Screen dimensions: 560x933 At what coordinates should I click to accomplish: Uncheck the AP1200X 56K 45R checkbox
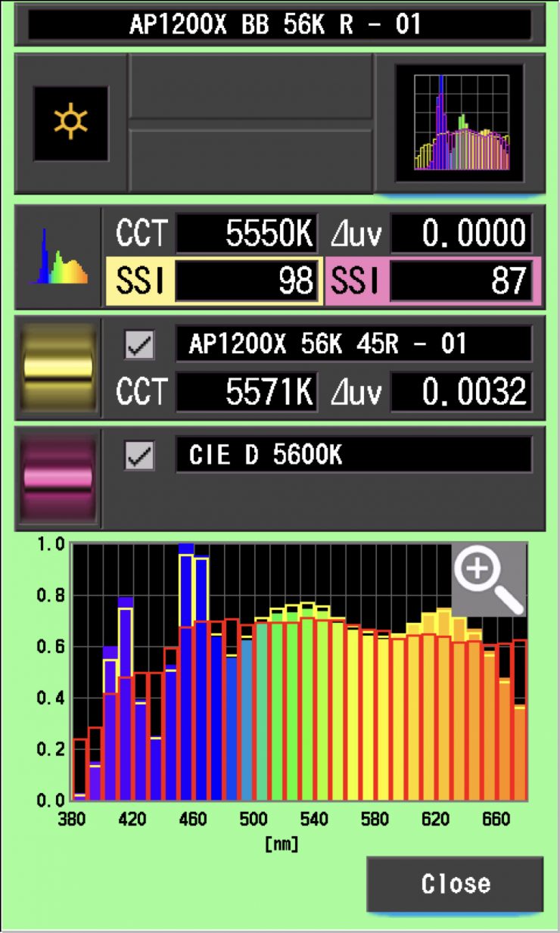(x=139, y=346)
